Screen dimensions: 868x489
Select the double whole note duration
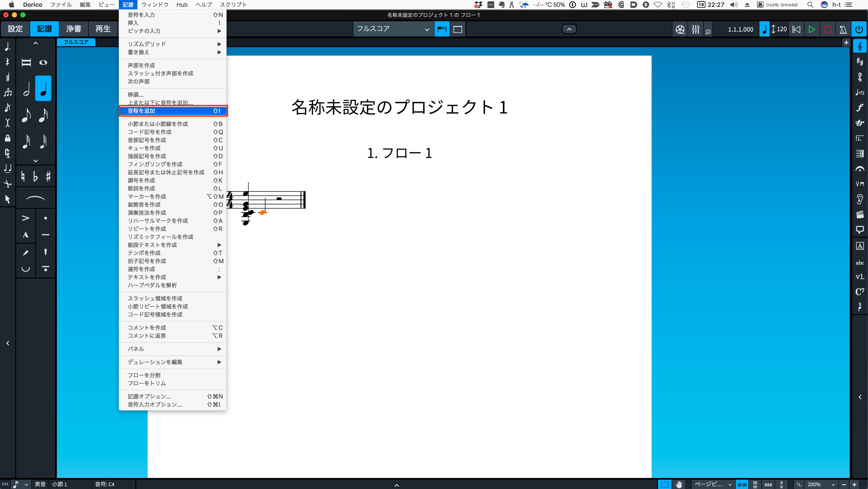(26, 62)
